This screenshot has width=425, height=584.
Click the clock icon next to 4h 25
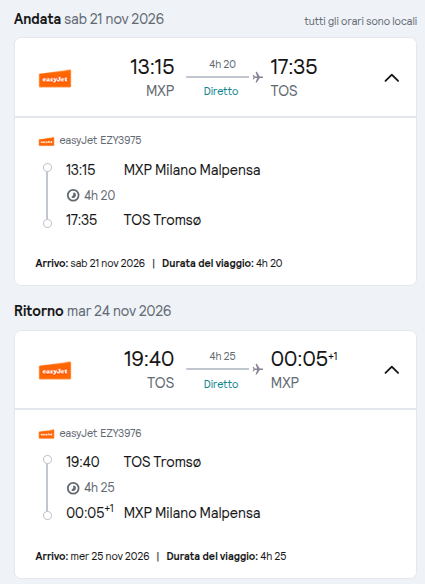coord(73,488)
